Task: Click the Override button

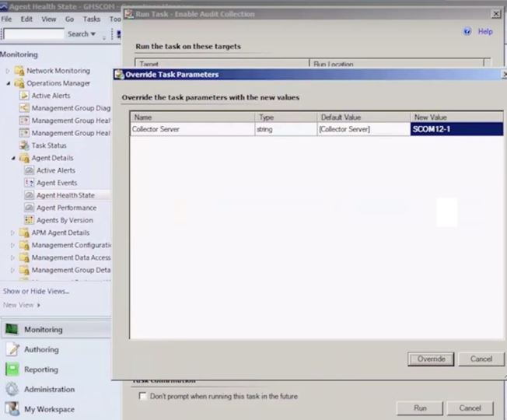Action: [x=431, y=359]
